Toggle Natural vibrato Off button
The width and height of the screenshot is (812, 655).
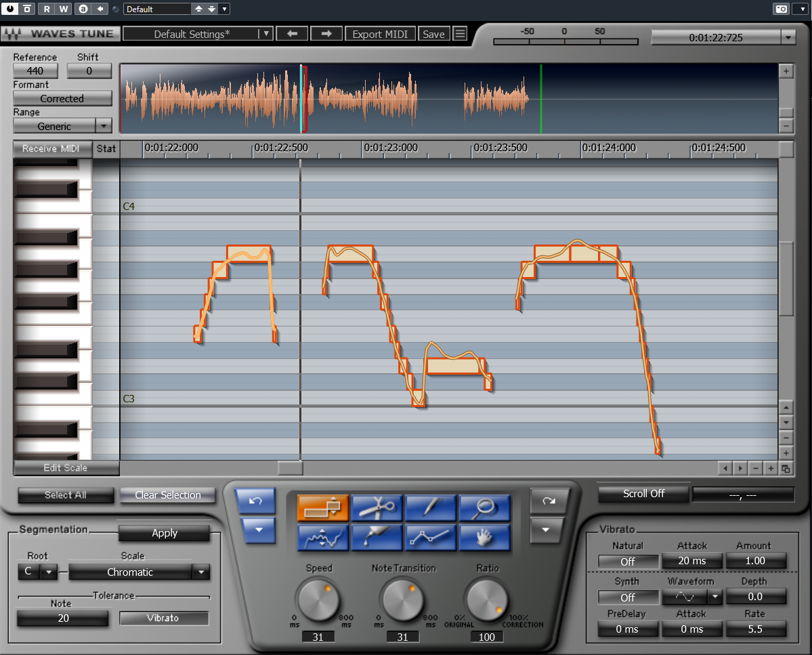pos(628,562)
